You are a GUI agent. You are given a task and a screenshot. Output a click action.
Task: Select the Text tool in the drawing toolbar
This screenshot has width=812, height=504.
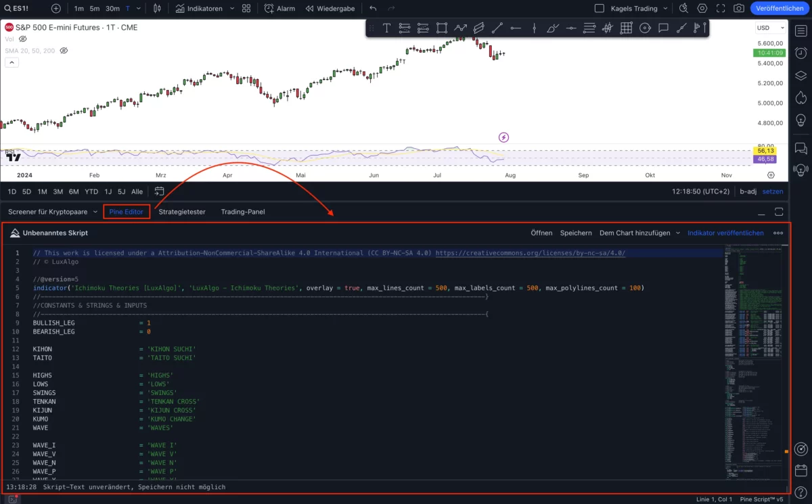click(387, 28)
